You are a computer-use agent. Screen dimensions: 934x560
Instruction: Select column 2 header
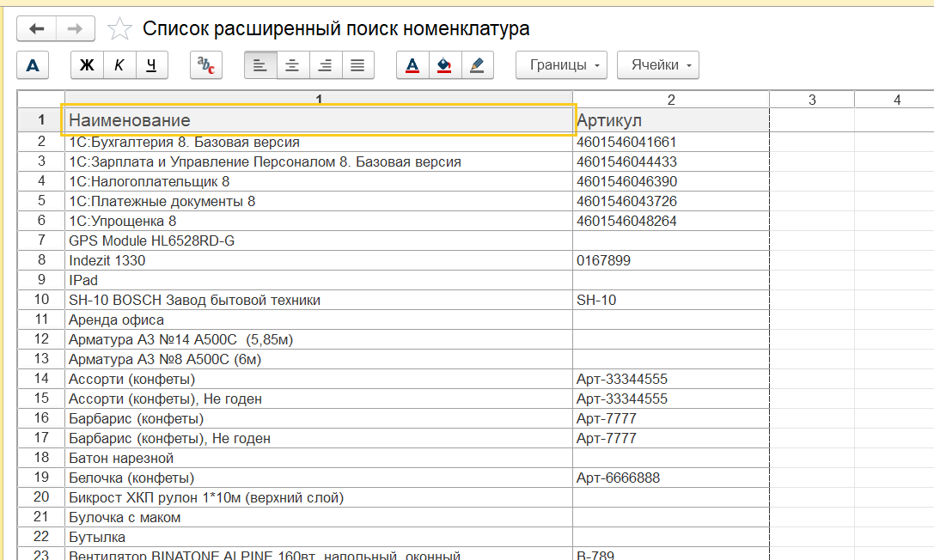click(671, 100)
